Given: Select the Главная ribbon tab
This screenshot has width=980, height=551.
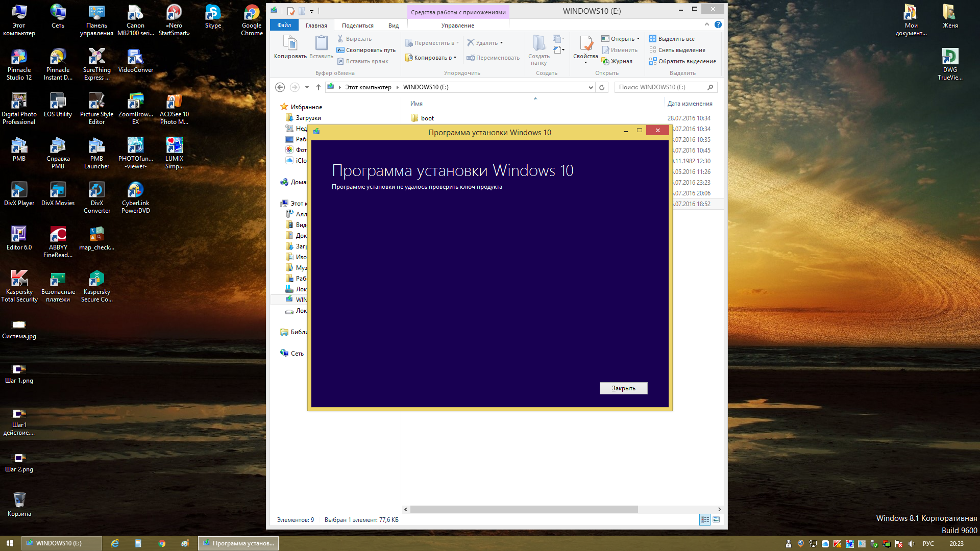Looking at the screenshot, I should coord(315,25).
